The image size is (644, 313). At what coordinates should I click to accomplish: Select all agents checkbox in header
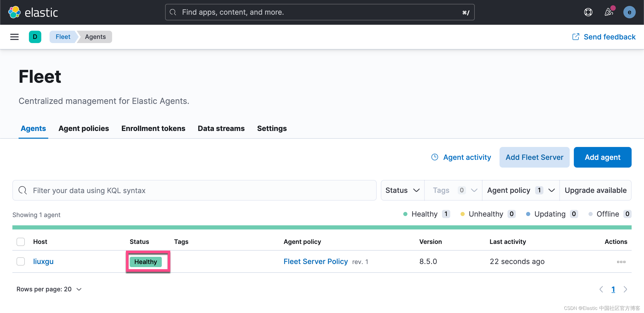(x=21, y=242)
